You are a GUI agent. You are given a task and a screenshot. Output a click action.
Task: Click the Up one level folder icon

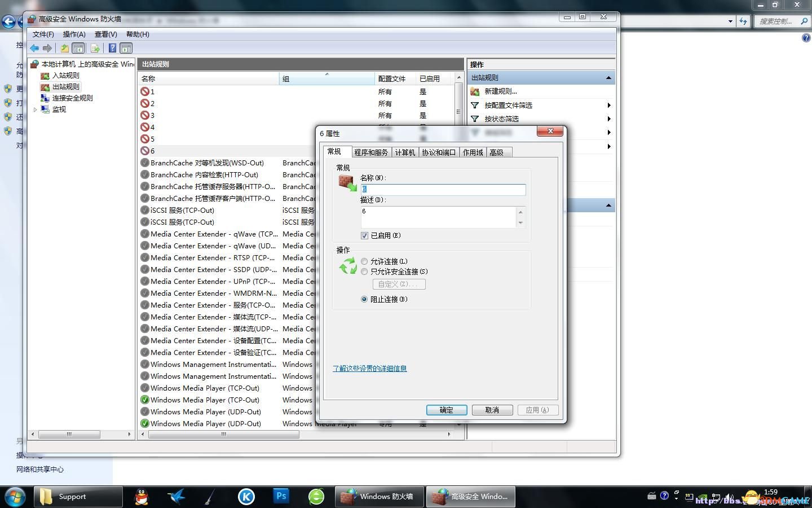pos(65,49)
